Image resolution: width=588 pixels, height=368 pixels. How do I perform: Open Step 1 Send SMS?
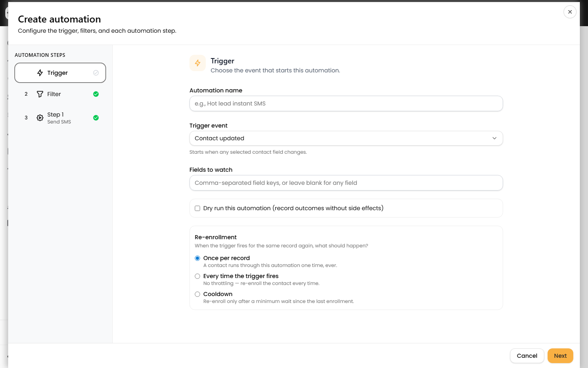(60, 118)
